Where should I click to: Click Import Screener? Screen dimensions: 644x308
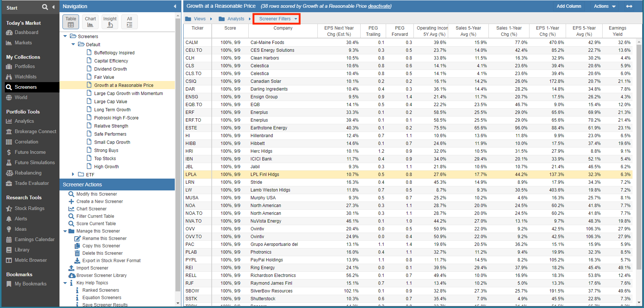89,268
